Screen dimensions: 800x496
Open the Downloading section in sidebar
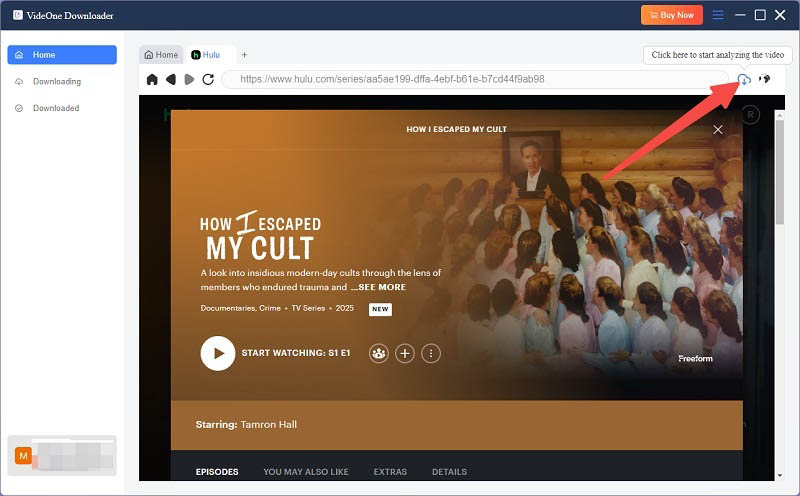pyautogui.click(x=56, y=81)
